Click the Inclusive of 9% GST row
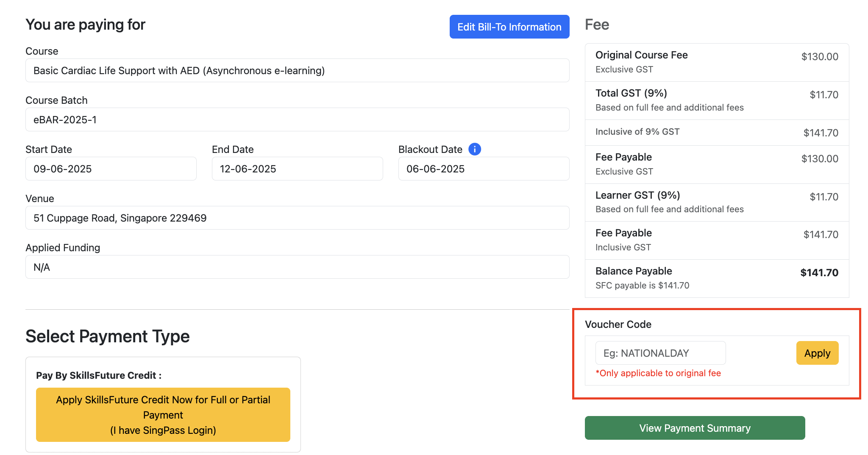The height and width of the screenshot is (455, 868). (716, 132)
